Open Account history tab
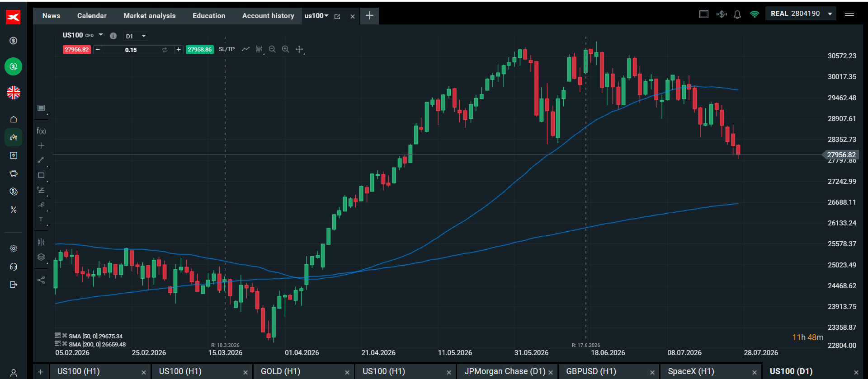The width and height of the screenshot is (868, 379). click(268, 16)
